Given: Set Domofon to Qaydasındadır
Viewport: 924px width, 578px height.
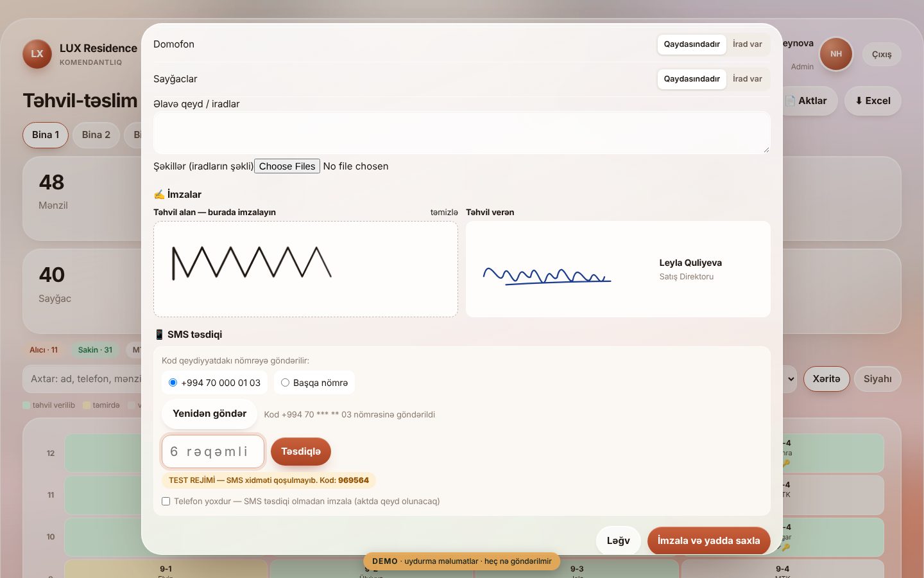Looking at the screenshot, I should pos(692,44).
